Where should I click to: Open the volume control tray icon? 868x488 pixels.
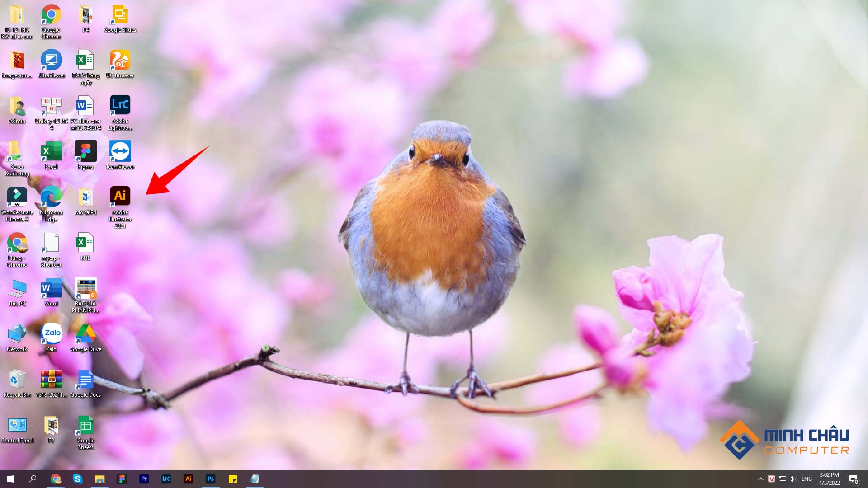(x=793, y=479)
